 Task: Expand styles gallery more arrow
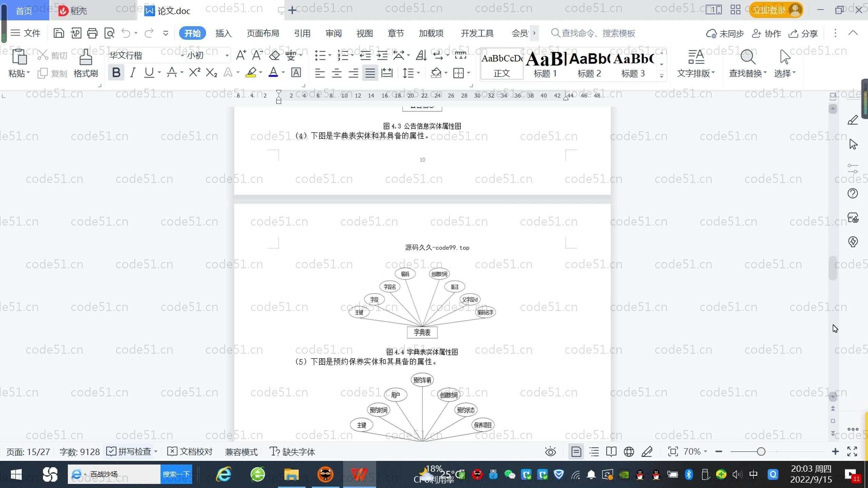click(x=662, y=76)
